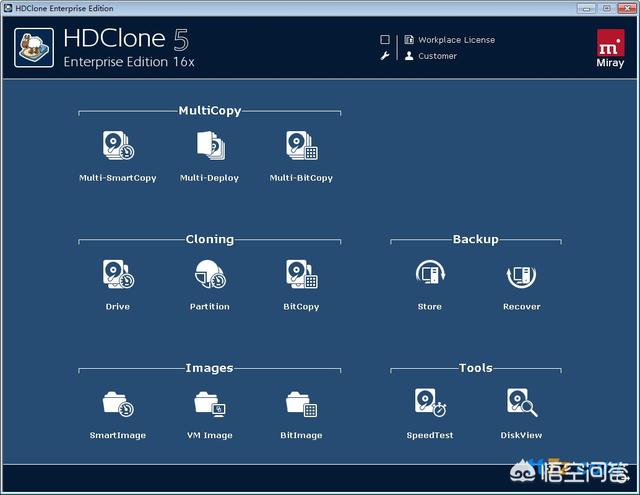Click the MultiCopy section heading
640x495 pixels.
click(210, 111)
